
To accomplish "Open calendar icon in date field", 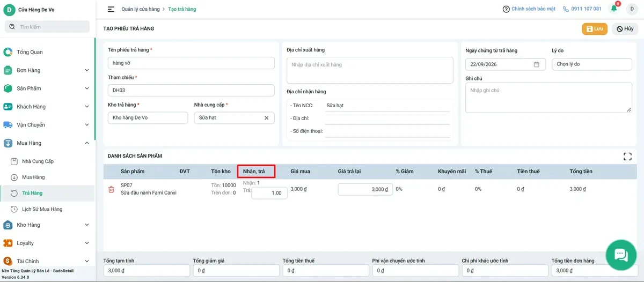I will coord(536,64).
